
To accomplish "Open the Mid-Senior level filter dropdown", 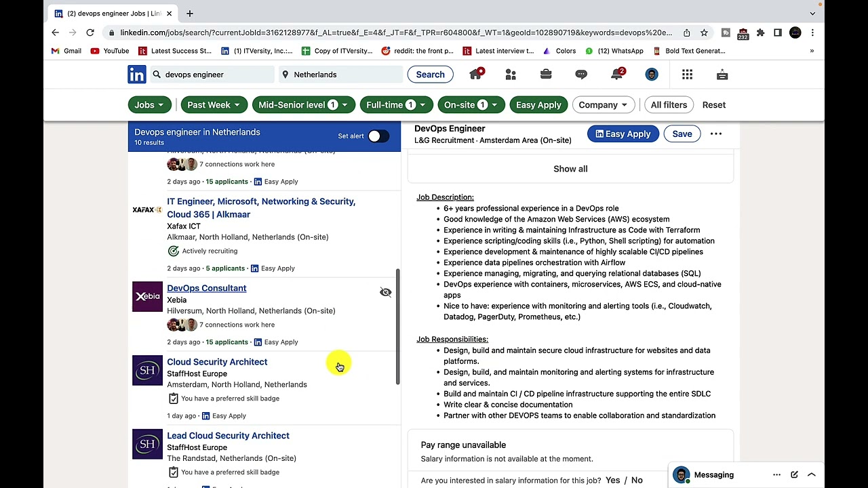I will tap(302, 105).
